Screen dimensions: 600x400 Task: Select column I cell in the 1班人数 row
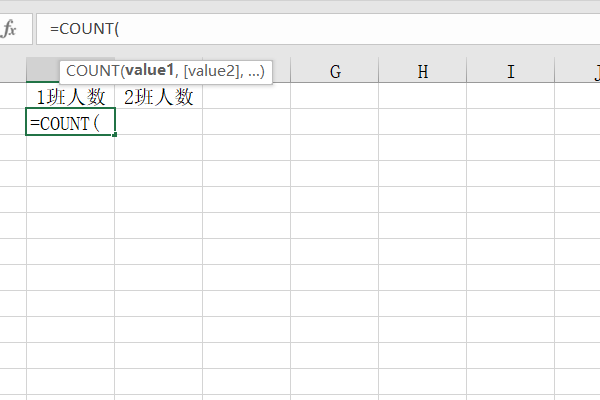tap(511, 97)
